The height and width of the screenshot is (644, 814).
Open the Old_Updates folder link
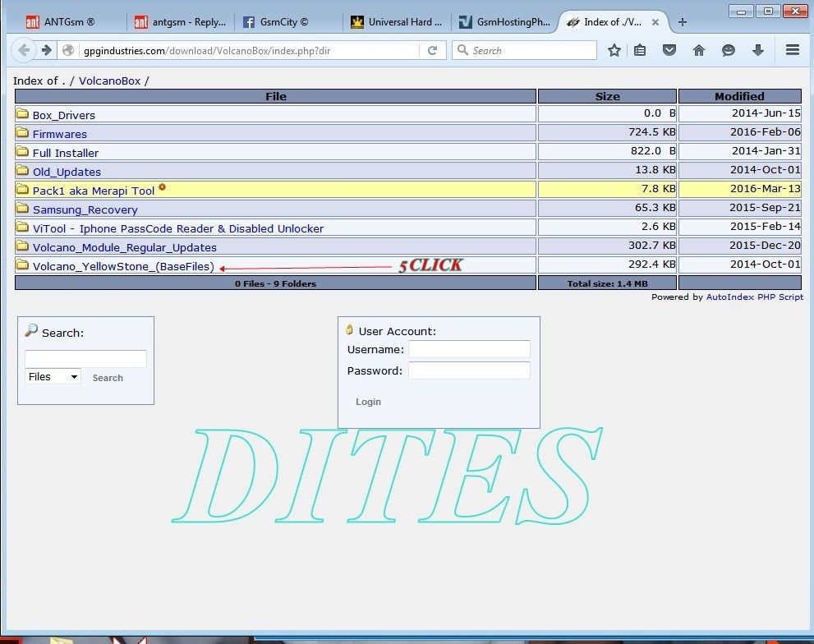(x=67, y=172)
